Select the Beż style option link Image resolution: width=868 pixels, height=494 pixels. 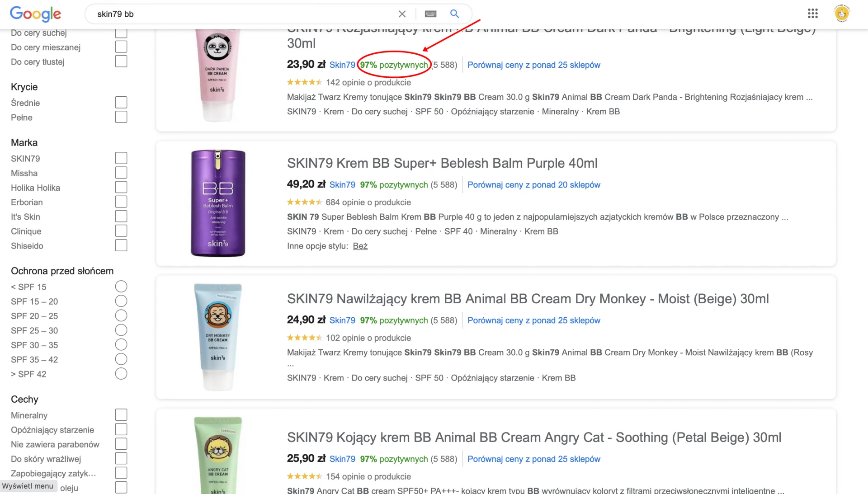[360, 246]
